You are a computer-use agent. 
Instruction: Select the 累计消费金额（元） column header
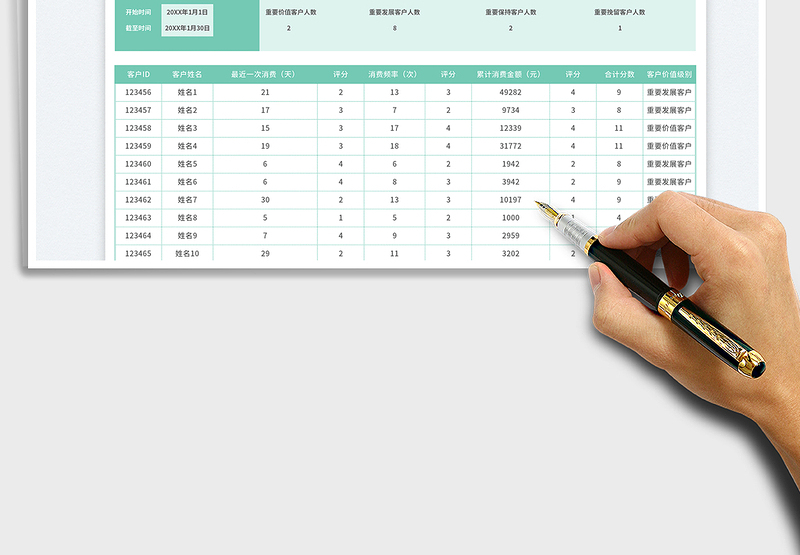click(x=510, y=74)
